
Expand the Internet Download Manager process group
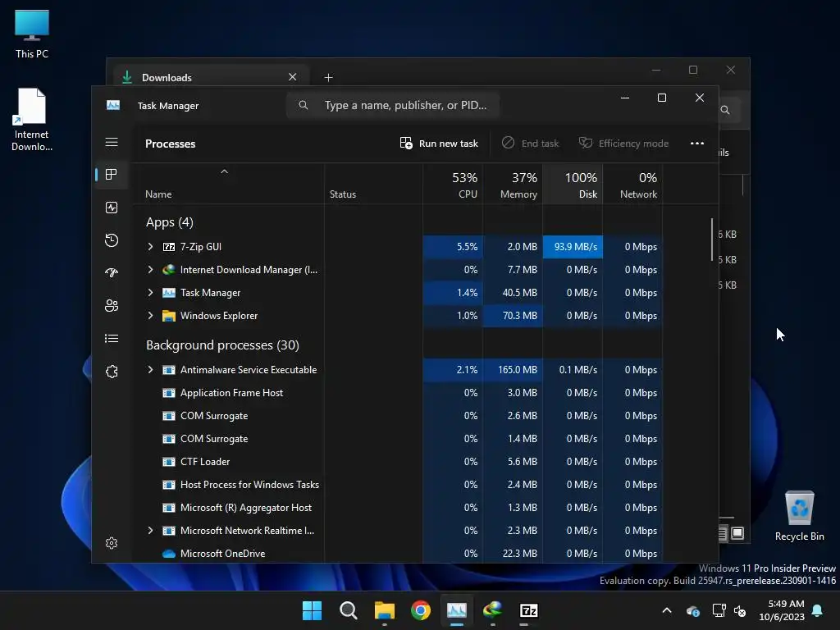click(x=151, y=269)
